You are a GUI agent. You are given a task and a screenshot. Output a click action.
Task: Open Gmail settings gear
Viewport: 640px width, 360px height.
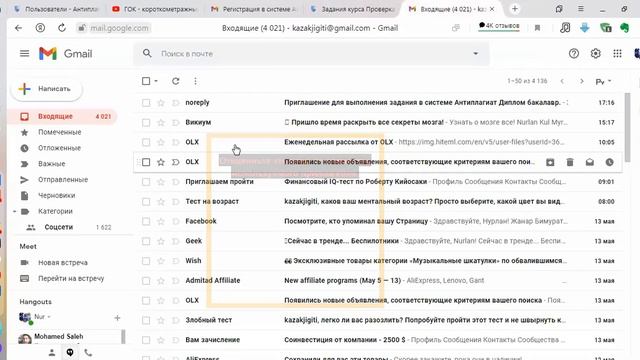click(596, 53)
